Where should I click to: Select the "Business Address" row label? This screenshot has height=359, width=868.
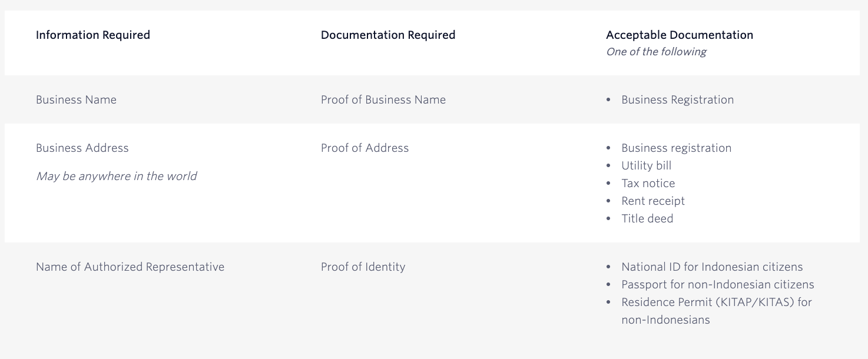(82, 148)
